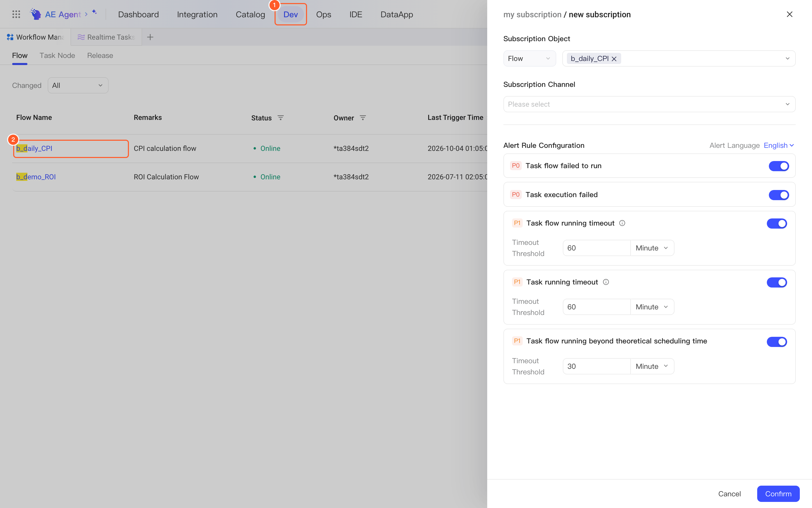Open Minute unit dropdown for flow running timeout
812x508 pixels.
652,248
